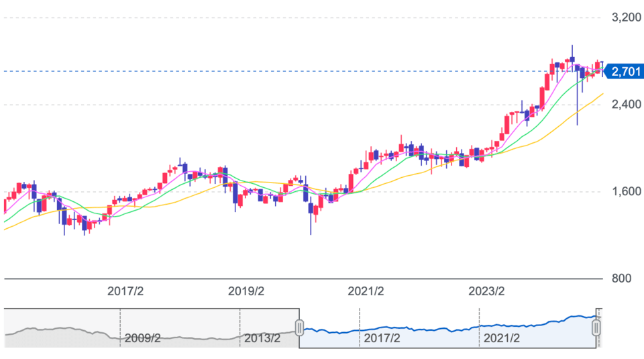Click the 2017/2 date label under the main chart
644x359 pixels.
click(x=125, y=291)
